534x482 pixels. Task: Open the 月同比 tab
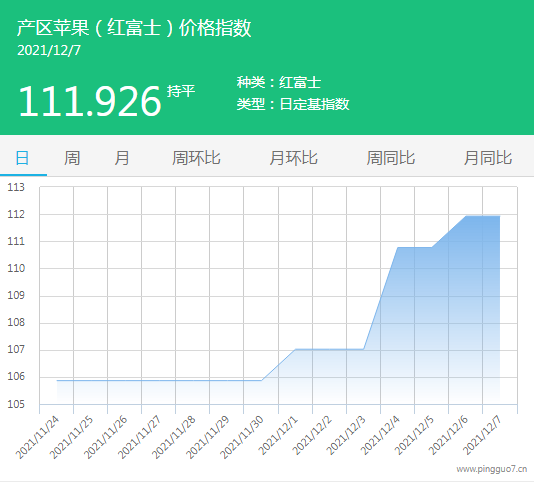488,158
